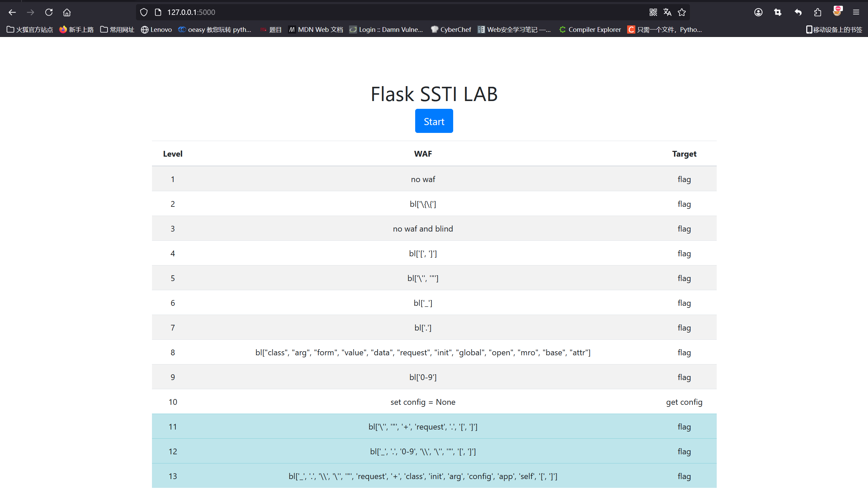Open the Firefox account icon
The image size is (868, 496).
tap(758, 12)
